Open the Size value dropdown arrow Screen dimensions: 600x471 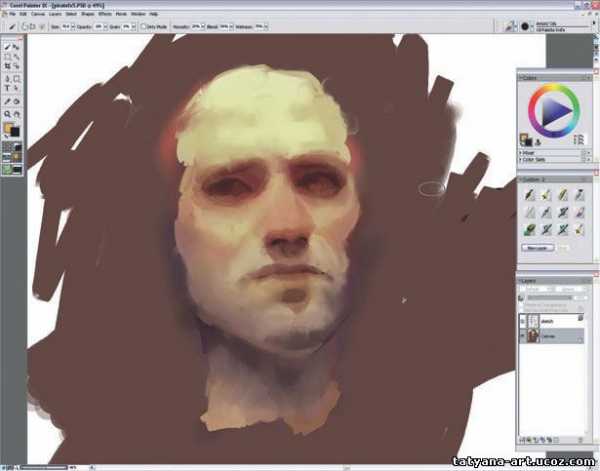(73, 27)
